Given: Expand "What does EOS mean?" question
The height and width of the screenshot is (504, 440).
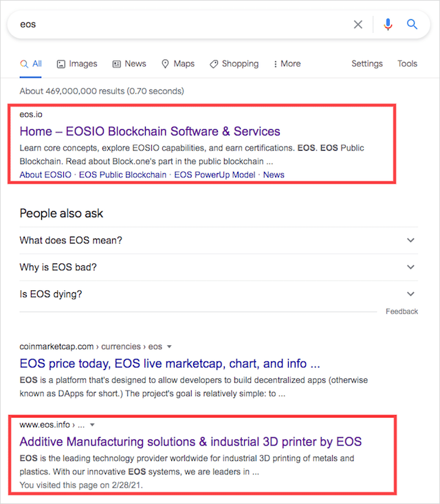Looking at the screenshot, I should pyautogui.click(x=411, y=241).
